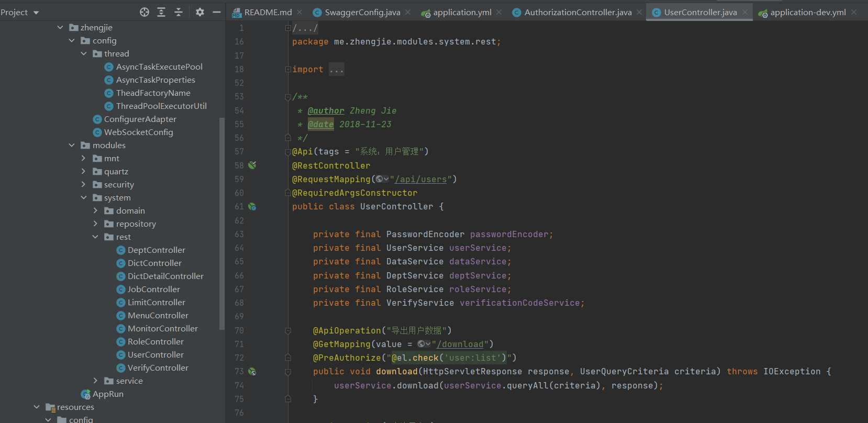Click the gutter icon on line 61
The image size is (868, 423).
tap(252, 207)
